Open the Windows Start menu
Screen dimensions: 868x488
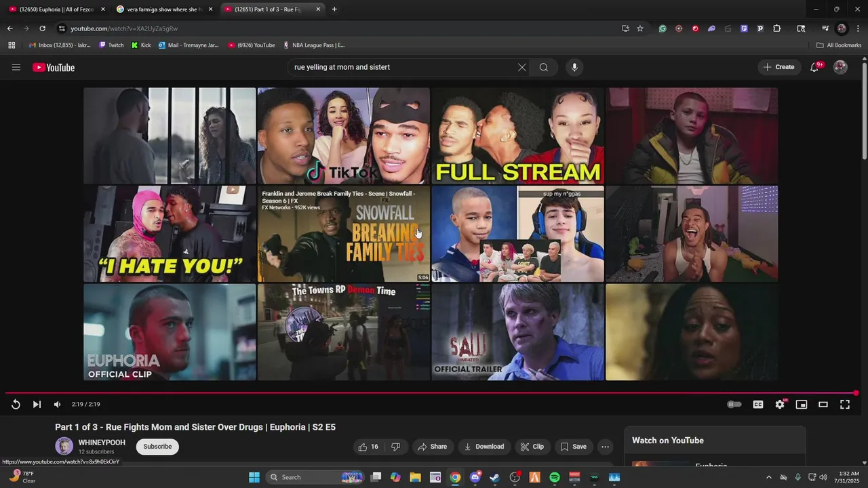pos(254,477)
